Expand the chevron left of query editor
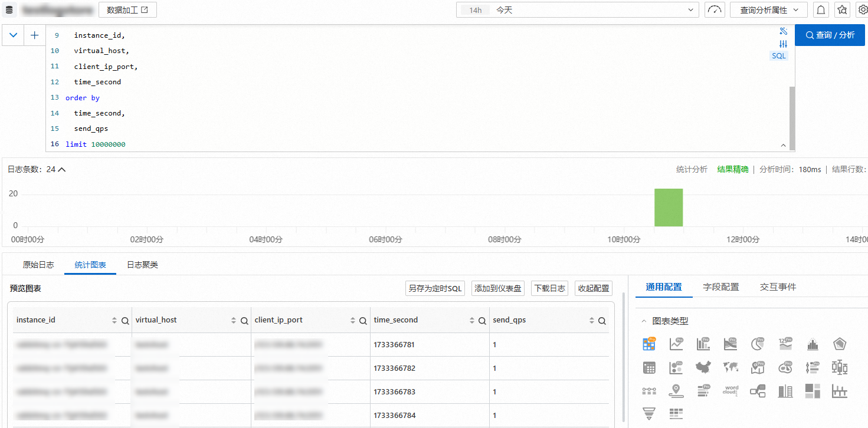868x428 pixels. 13,35
